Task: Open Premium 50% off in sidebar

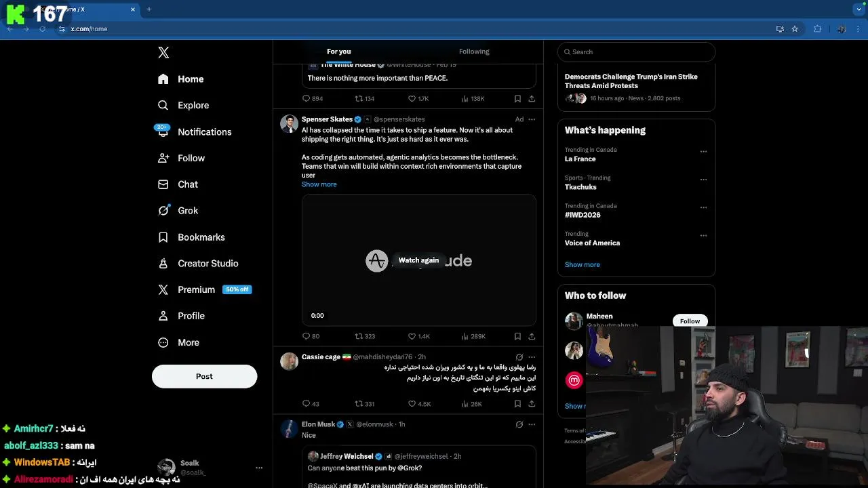Action: pos(204,289)
